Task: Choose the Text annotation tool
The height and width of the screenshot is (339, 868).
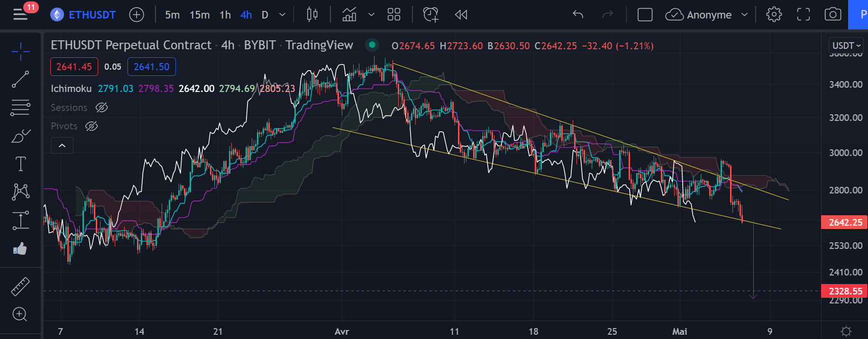Action: [20, 164]
